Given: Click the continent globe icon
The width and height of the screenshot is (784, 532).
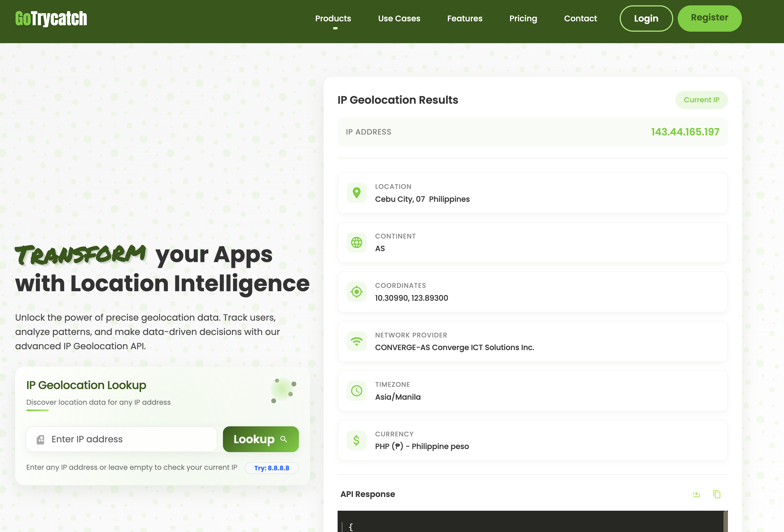Looking at the screenshot, I should pyautogui.click(x=356, y=242).
